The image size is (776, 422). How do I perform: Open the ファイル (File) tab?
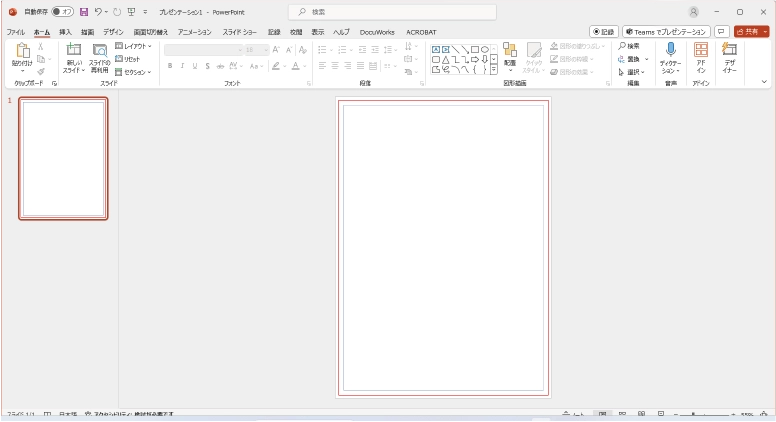click(x=15, y=32)
